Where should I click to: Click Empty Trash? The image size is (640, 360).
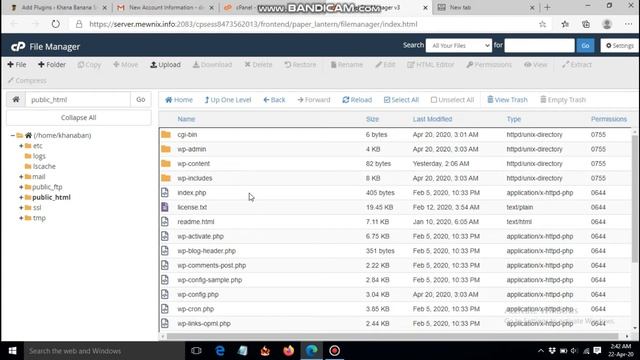coord(562,100)
